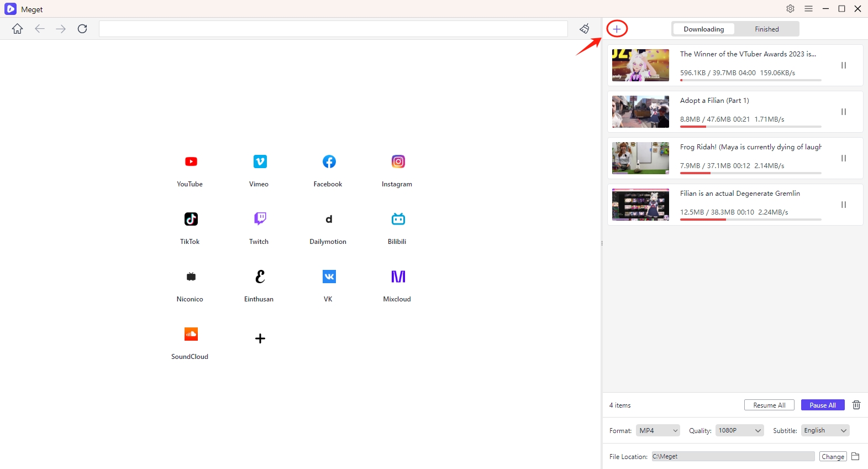
Task: Open thumbnail of Adopt a Filian video
Action: (640, 112)
